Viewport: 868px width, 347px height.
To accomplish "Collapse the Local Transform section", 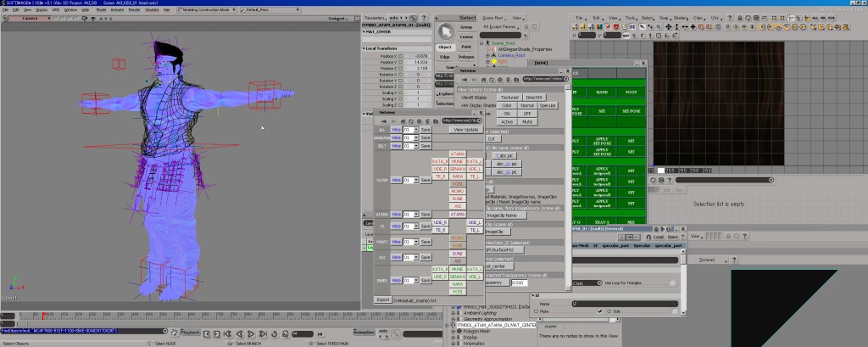I will click(x=364, y=48).
